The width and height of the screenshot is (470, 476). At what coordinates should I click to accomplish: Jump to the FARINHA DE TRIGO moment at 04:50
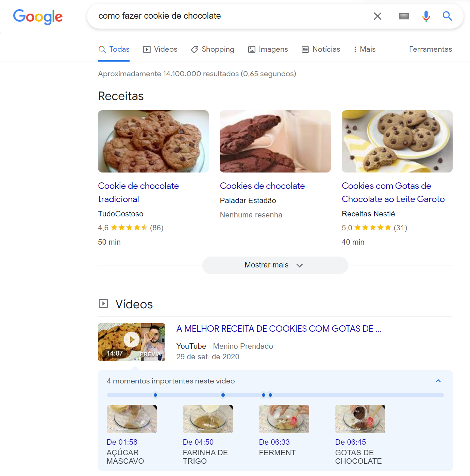tap(207, 419)
